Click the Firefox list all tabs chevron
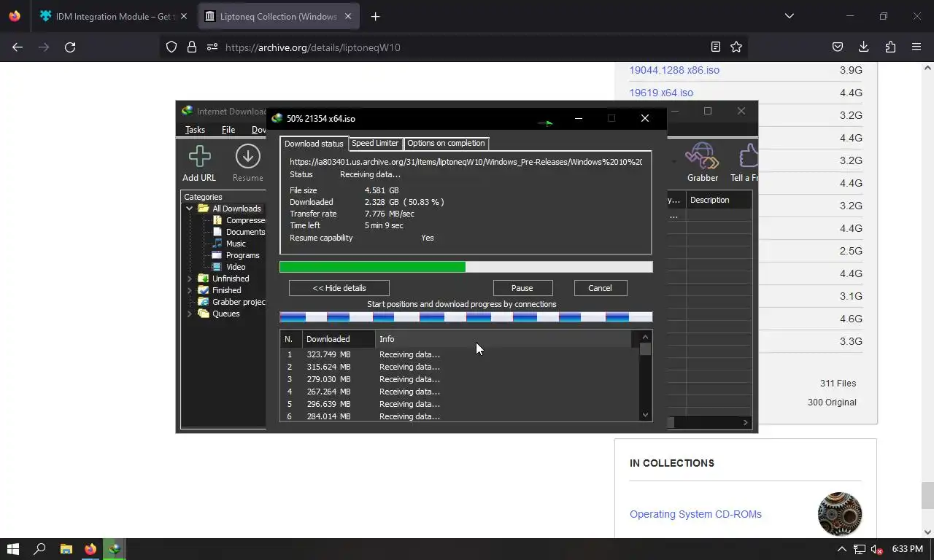The width and height of the screenshot is (934, 560). click(789, 16)
